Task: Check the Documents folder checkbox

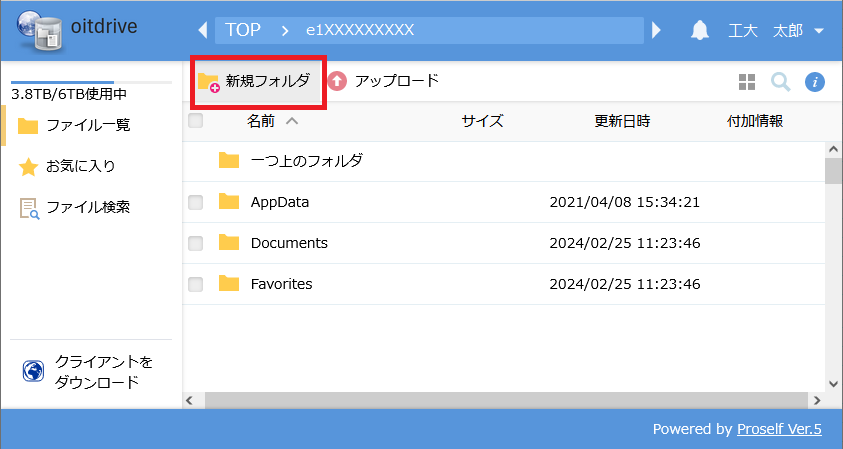Action: point(196,243)
